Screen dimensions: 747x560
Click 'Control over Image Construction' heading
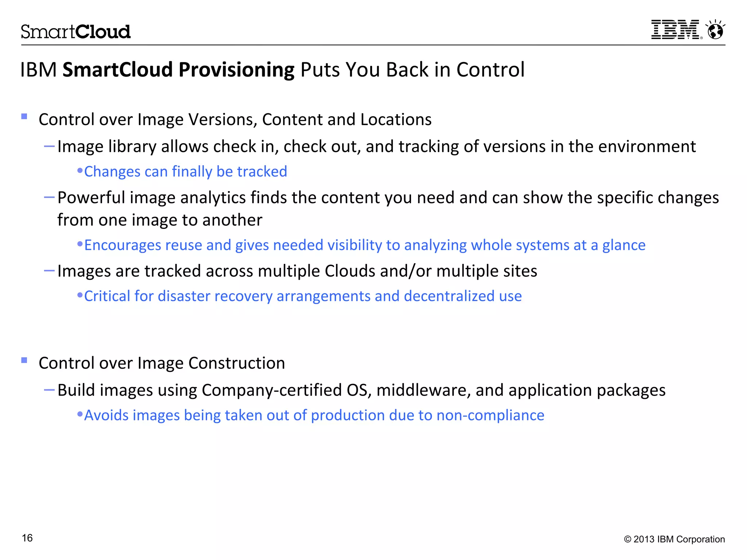coord(162,363)
